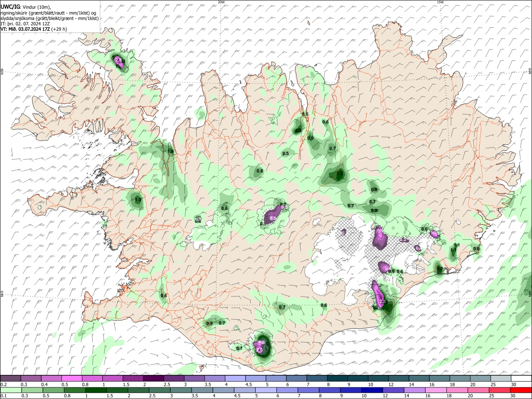The width and height of the screenshot is (532, 399).
Task: Click the bright red swatch labeled 30
Action: pyautogui.click(x=521, y=390)
